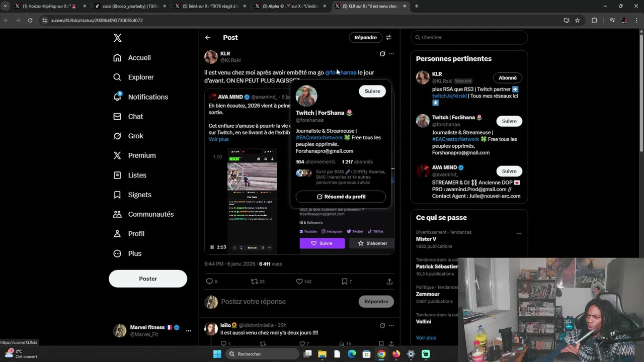The image size is (644, 362).
Task: Go back using the Post arrow
Action: (x=208, y=38)
